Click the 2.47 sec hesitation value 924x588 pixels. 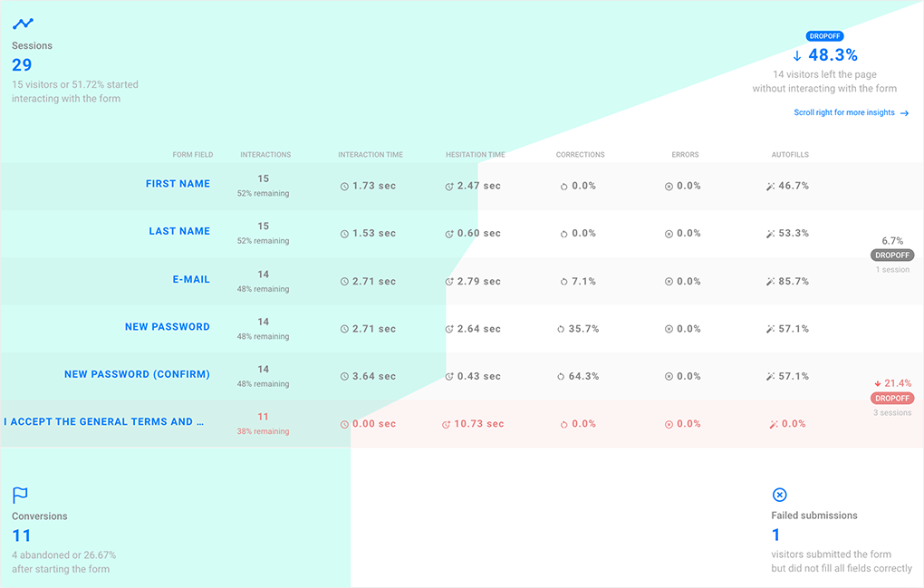click(x=478, y=186)
